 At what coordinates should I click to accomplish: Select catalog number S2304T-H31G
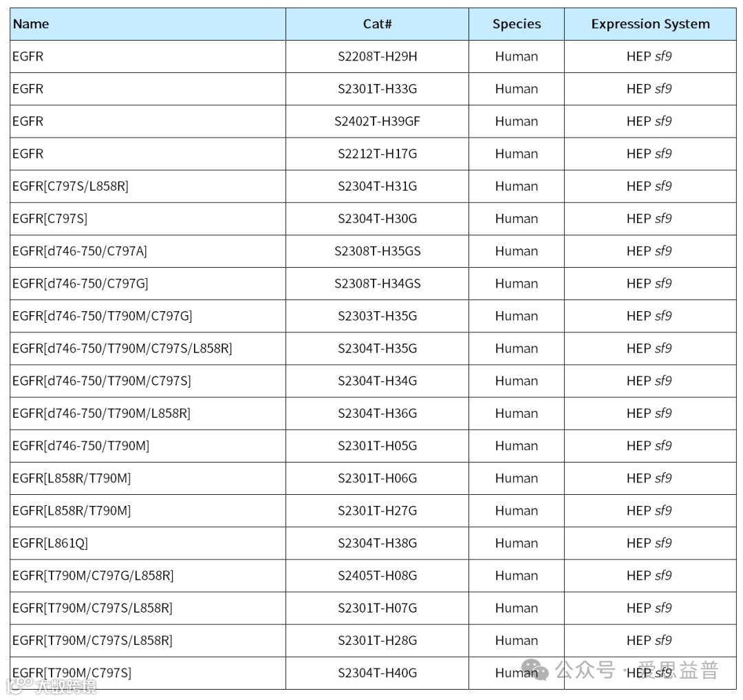pos(377,187)
